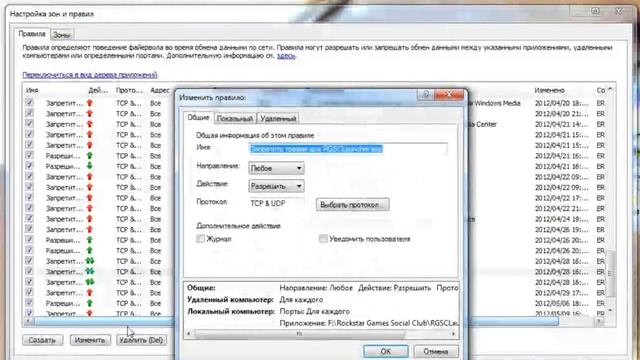
Task: Follow the здесь link
Action: (x=286, y=56)
